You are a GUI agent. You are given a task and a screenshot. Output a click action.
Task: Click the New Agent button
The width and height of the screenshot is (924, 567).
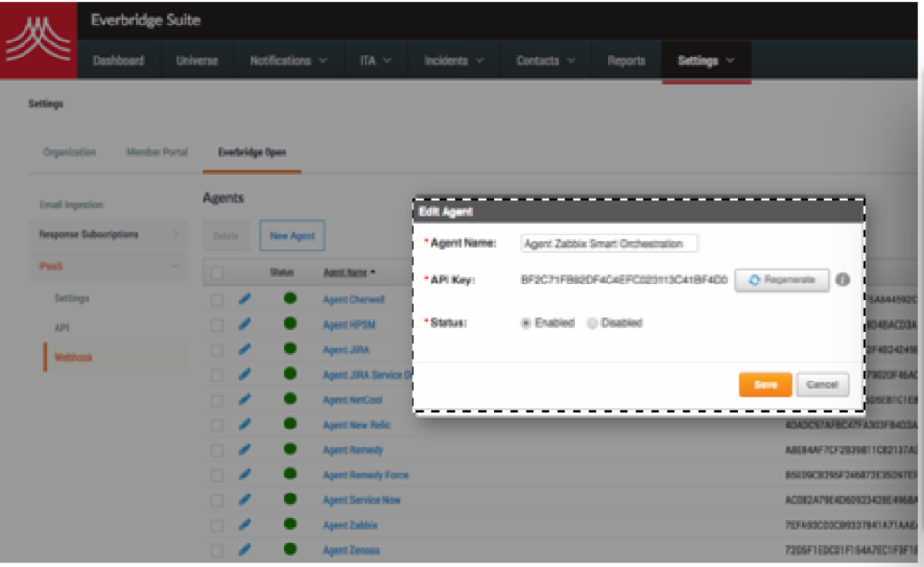pos(292,235)
